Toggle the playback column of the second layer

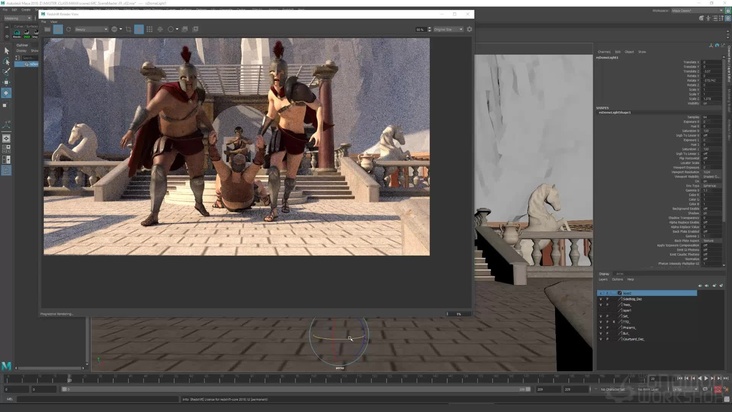pos(609,299)
